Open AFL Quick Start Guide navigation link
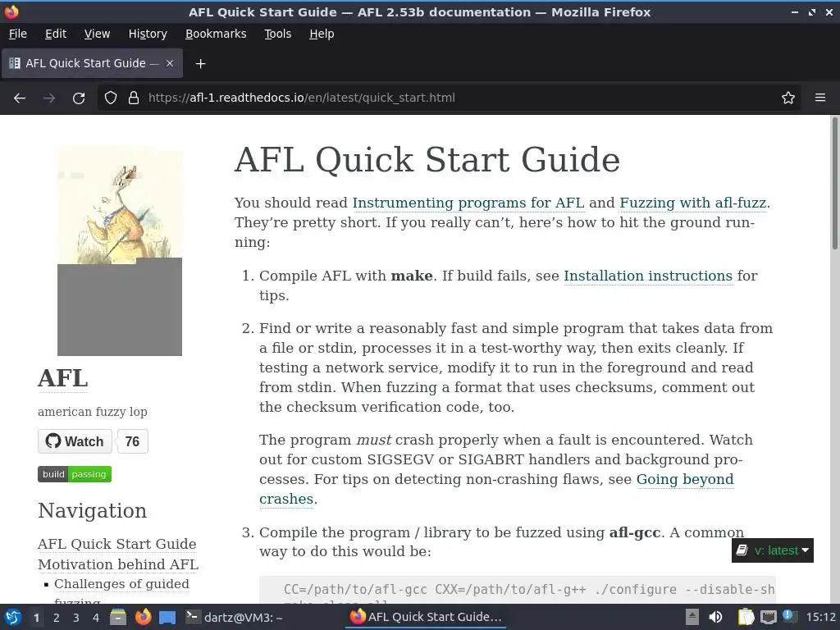Screen dimensions: 840x630 tap(116, 544)
